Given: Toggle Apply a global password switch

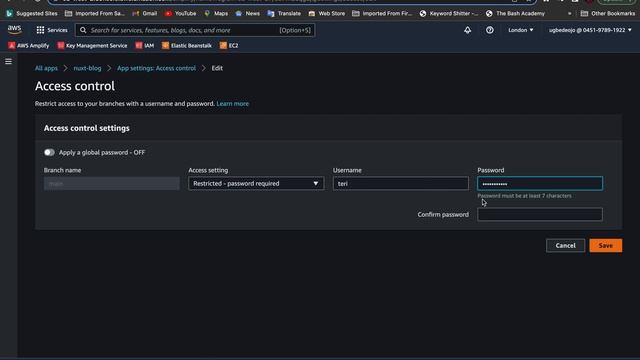Looking at the screenshot, I should (x=49, y=152).
